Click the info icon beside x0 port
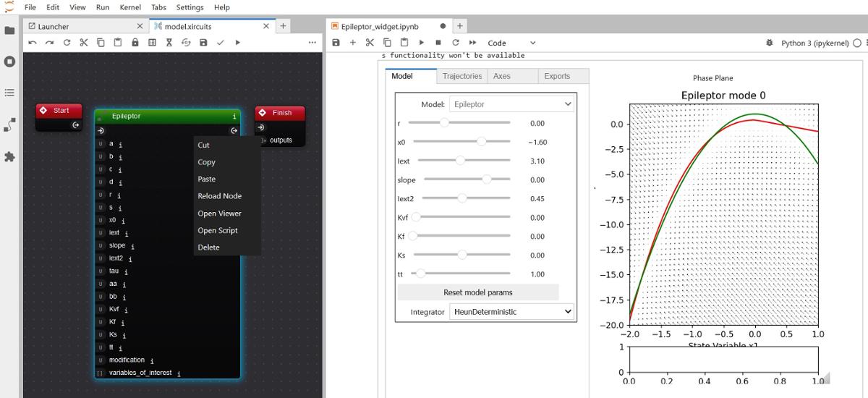 pyautogui.click(x=123, y=221)
